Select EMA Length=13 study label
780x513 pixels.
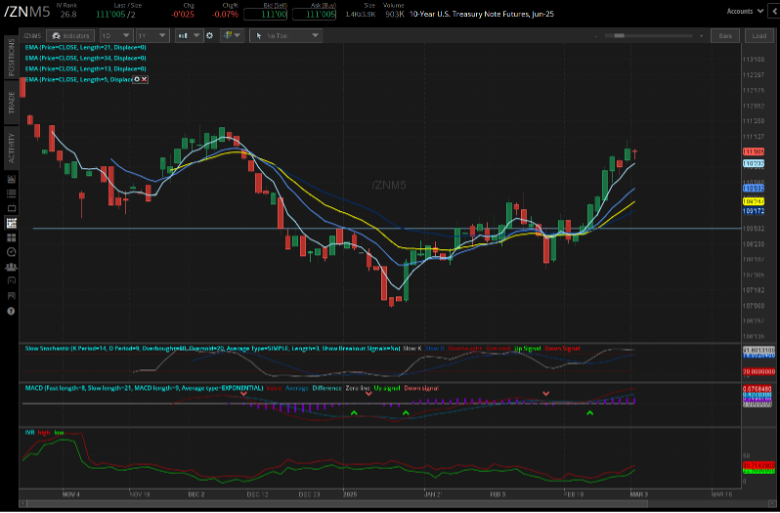86,69
